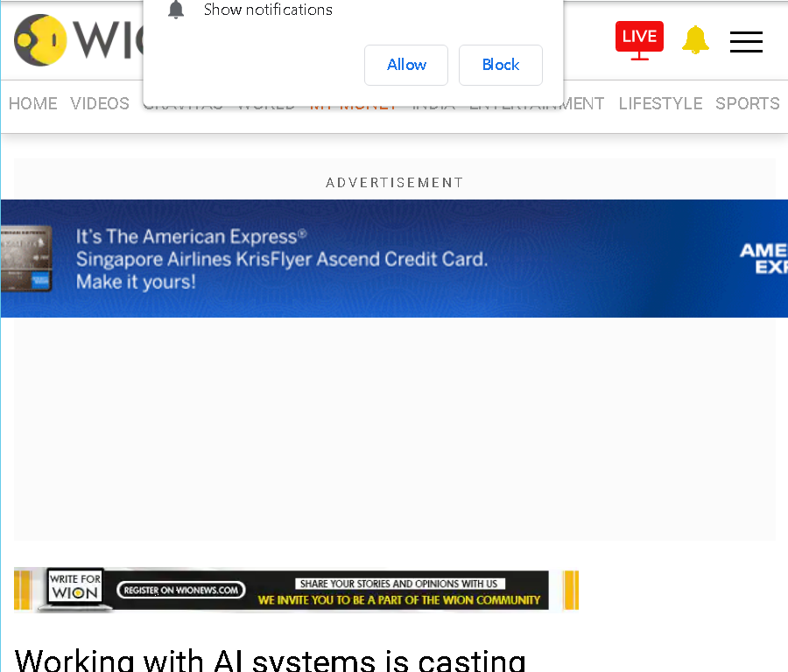Click the WION globe logo

[x=40, y=39]
